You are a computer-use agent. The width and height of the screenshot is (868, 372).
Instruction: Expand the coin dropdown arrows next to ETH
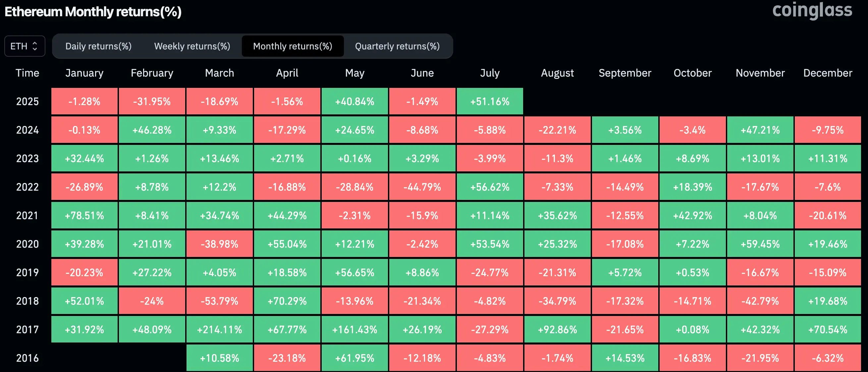(35, 46)
